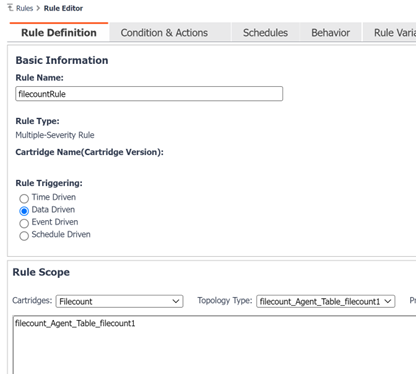
Task: Go back to Rules via breadcrumb link
Action: 24,8
